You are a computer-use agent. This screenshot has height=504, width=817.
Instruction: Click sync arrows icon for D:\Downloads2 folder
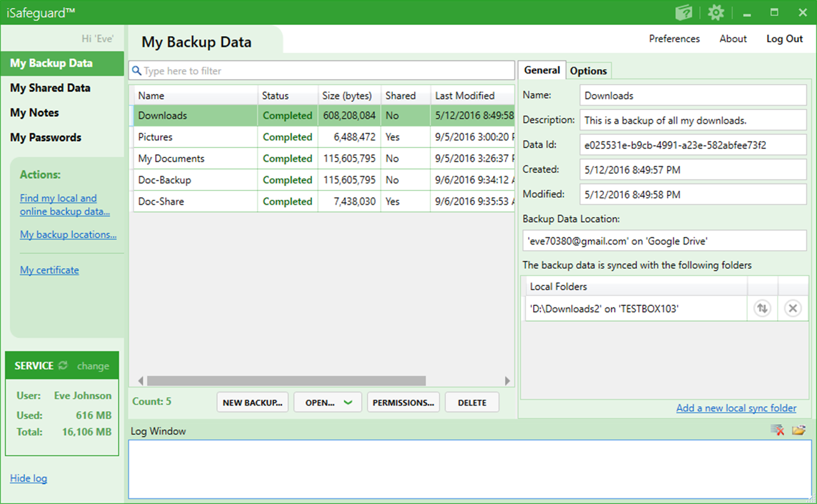pos(762,308)
